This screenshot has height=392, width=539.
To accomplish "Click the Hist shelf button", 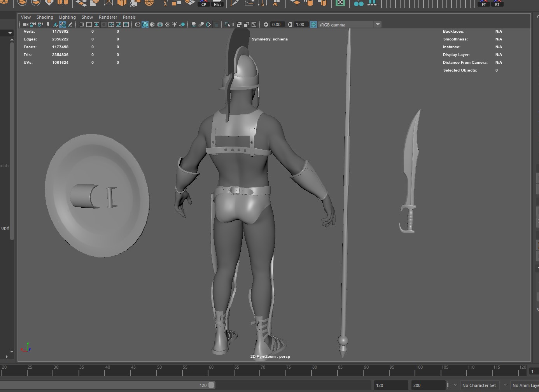I will point(217,3).
